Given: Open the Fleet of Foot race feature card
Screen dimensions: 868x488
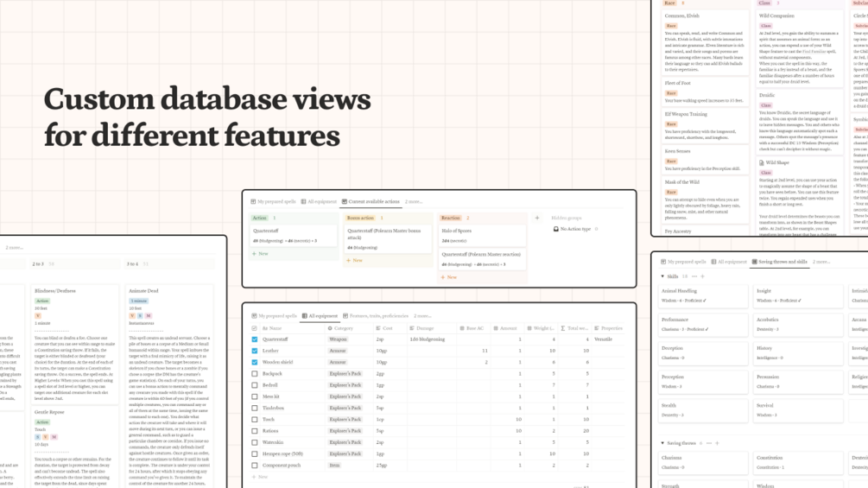Looking at the screenshot, I should pyautogui.click(x=706, y=92).
